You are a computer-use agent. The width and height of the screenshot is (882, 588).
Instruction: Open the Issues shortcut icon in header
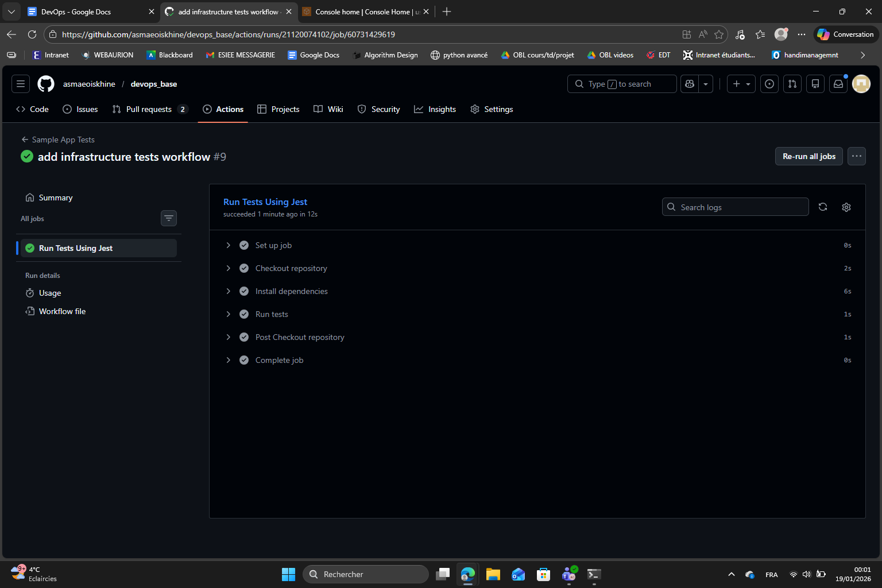click(x=769, y=84)
